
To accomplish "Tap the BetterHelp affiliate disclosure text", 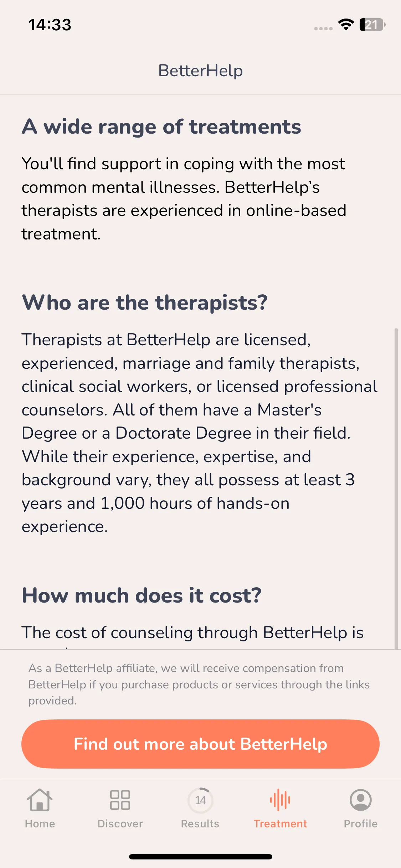I will coord(199,684).
